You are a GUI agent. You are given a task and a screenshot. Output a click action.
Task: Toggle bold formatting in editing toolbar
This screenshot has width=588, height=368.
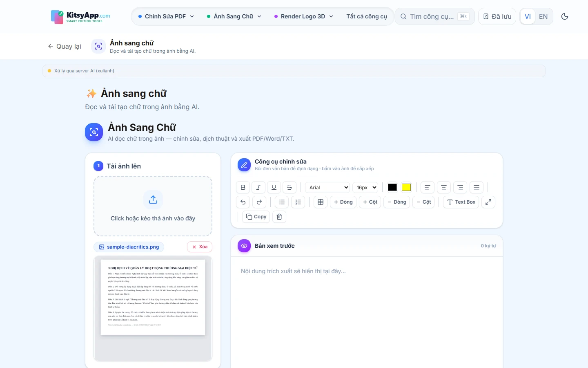coord(243,187)
